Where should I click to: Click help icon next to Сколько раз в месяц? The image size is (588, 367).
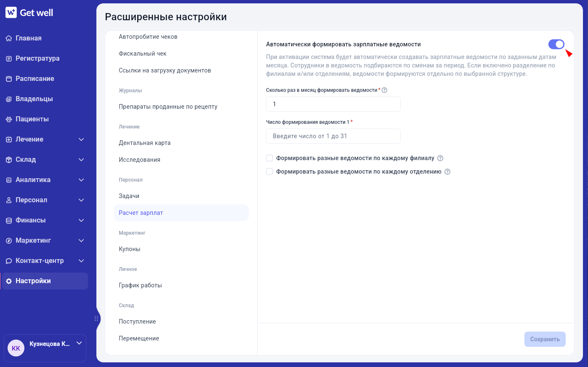tap(384, 90)
